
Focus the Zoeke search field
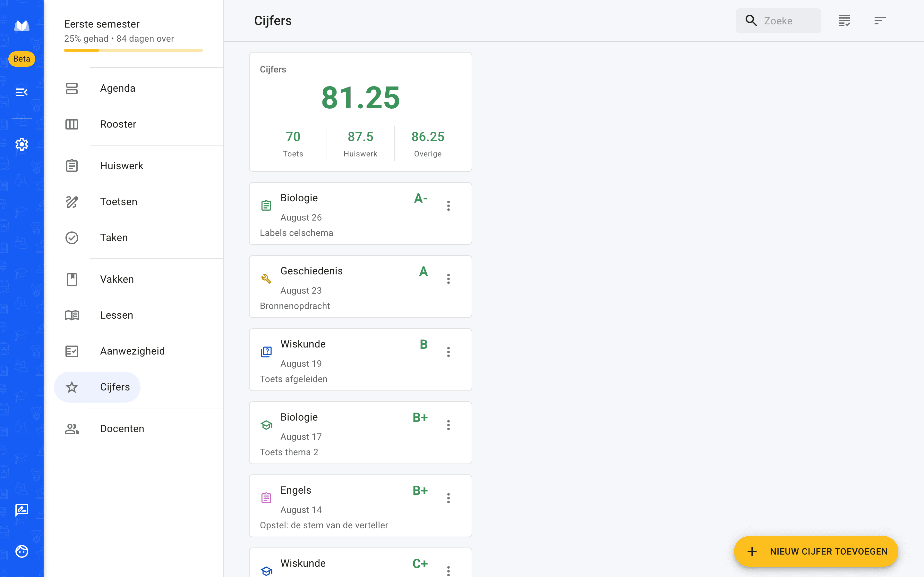[779, 21]
